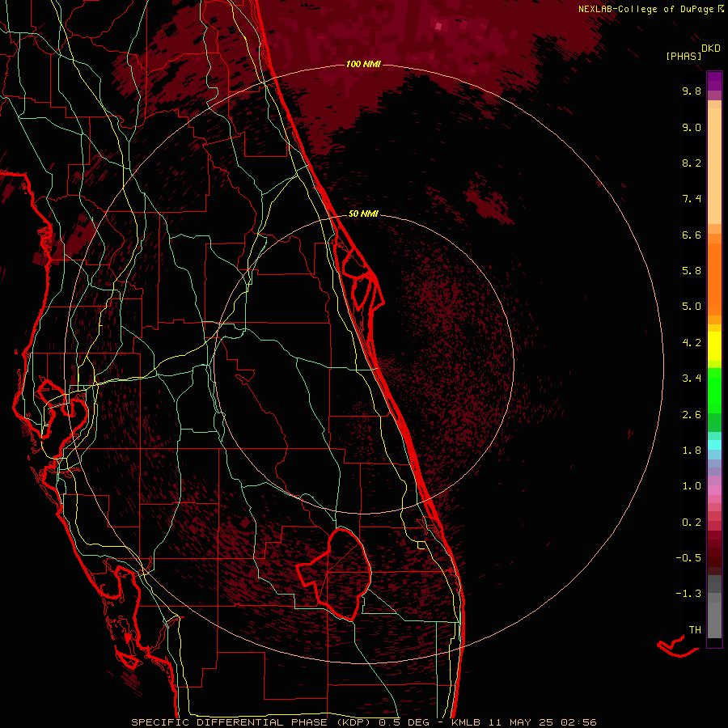The width and height of the screenshot is (728, 728).
Task: Pick the bright green band beside 3.4
Action: tap(714, 390)
